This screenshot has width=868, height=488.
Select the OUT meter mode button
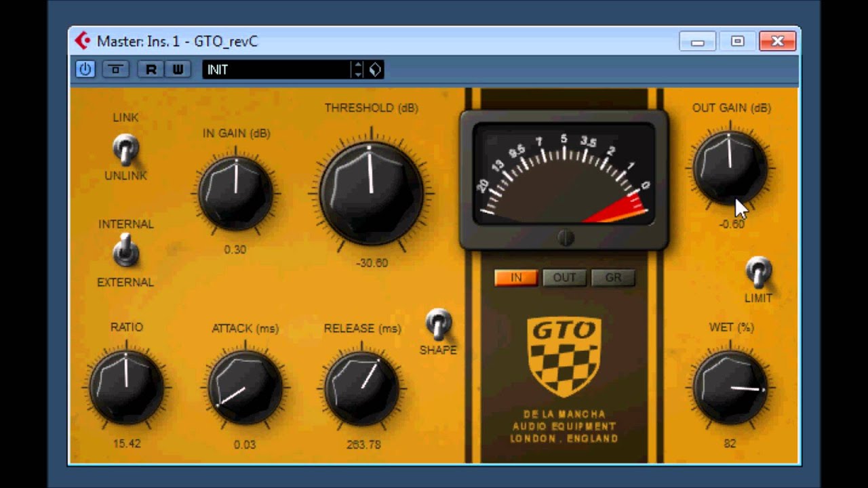pos(564,278)
